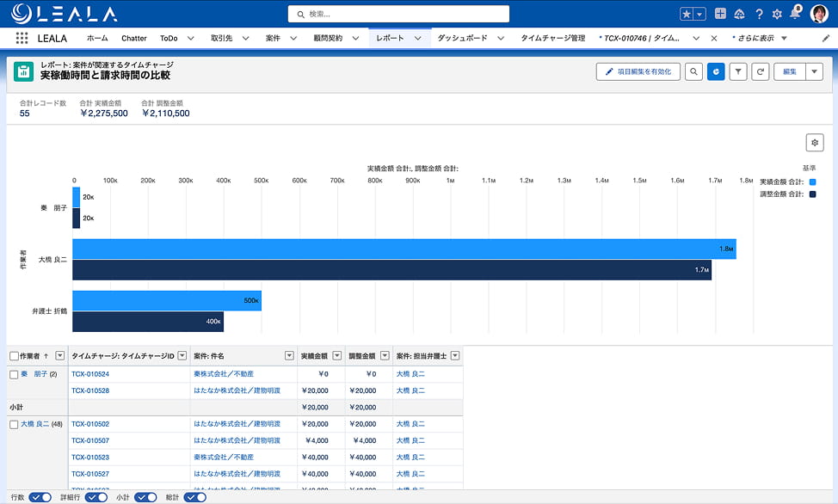Open the タイムチャージ管理 tab
Screen dimensions: 838x504
tap(553, 38)
